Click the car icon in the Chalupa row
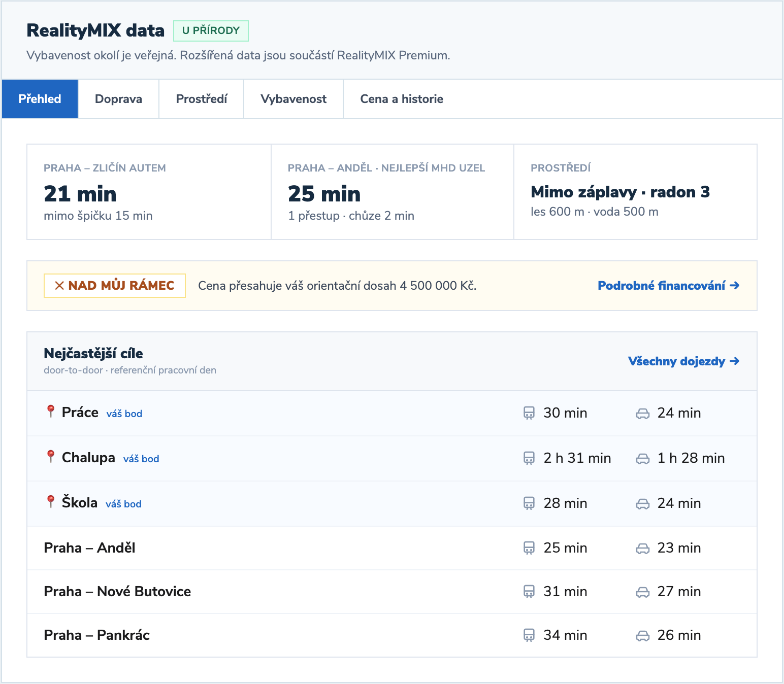784x684 pixels. pyautogui.click(x=643, y=459)
